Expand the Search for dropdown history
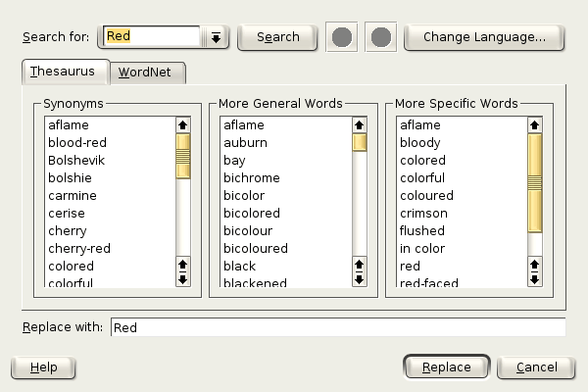The height and width of the screenshot is (392, 588). (x=216, y=37)
